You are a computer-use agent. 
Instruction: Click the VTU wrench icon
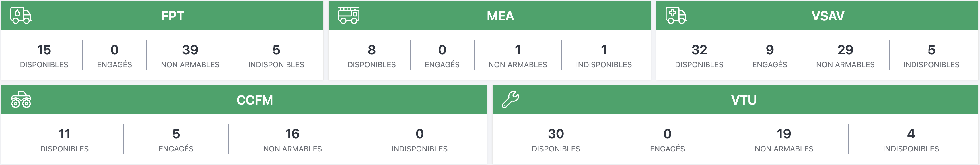click(510, 100)
